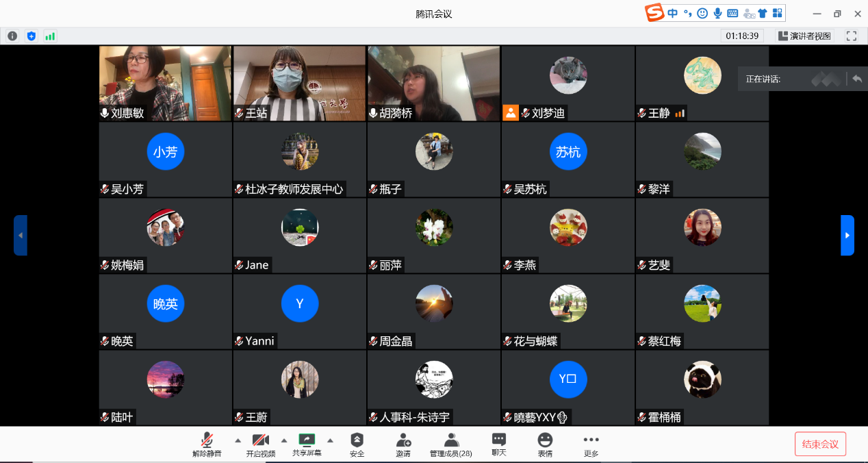Show 更多 additional options

(591, 445)
